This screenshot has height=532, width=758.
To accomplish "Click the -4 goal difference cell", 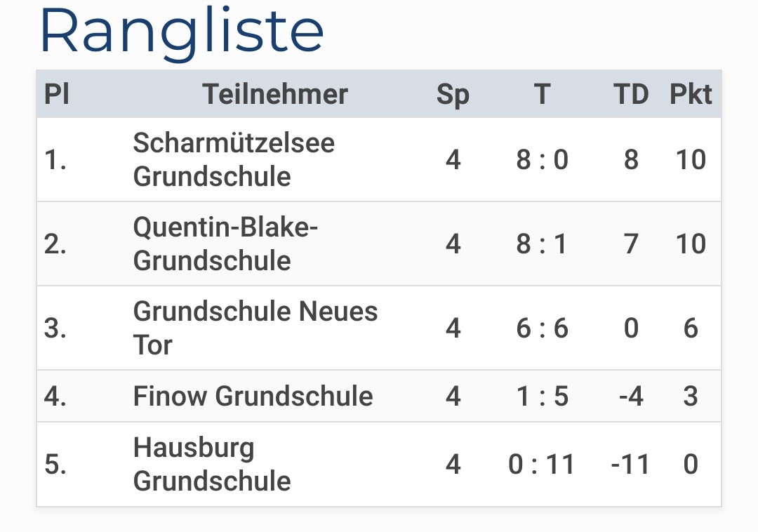I will point(631,397).
